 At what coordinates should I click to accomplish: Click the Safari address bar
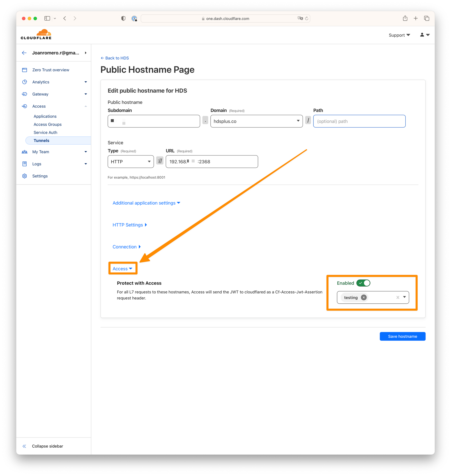coord(225,18)
